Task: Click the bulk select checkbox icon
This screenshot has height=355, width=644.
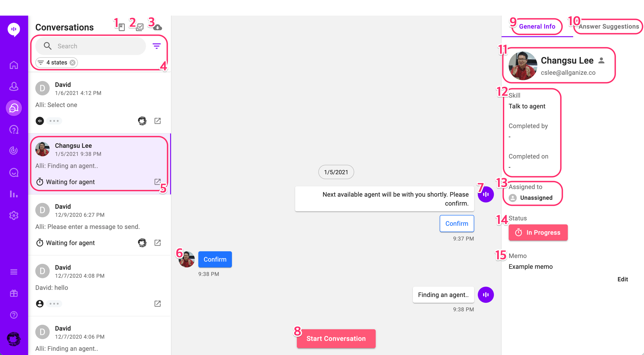Action: [x=140, y=27]
